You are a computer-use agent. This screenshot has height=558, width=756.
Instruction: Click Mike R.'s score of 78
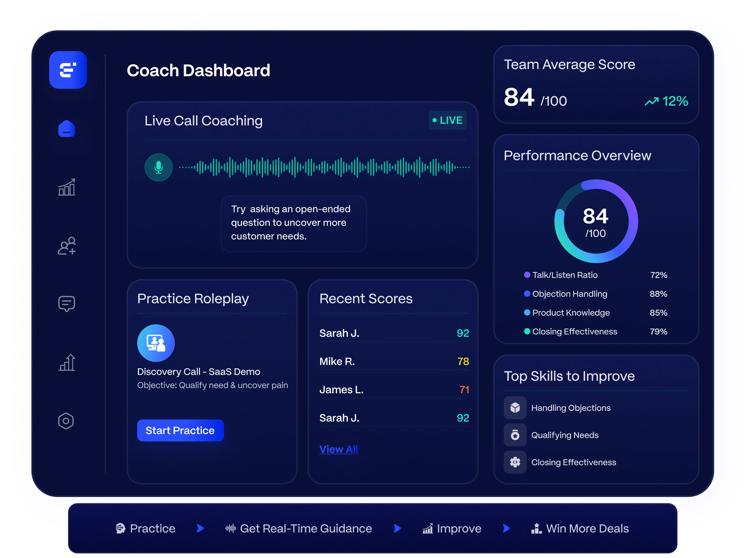(x=463, y=361)
